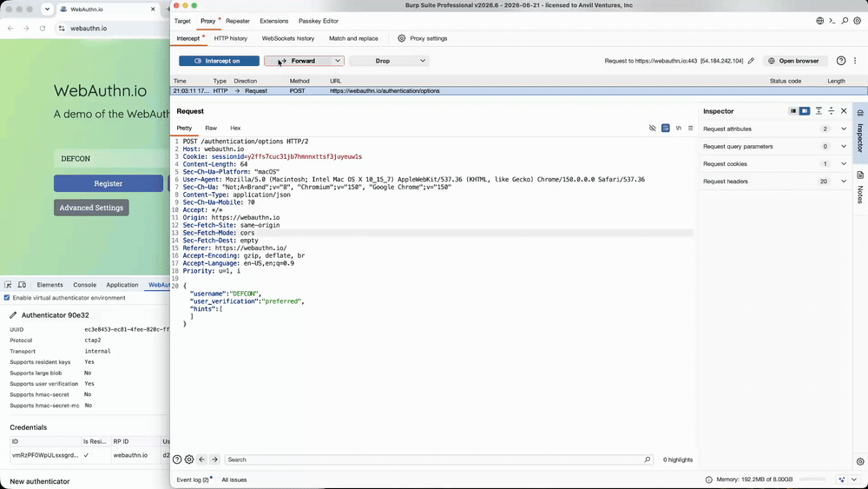
Task: Click the Inspector side tab
Action: [x=859, y=132]
